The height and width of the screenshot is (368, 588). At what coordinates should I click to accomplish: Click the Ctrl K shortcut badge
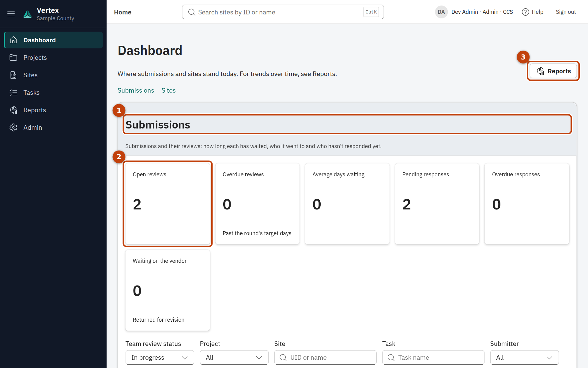[371, 12]
